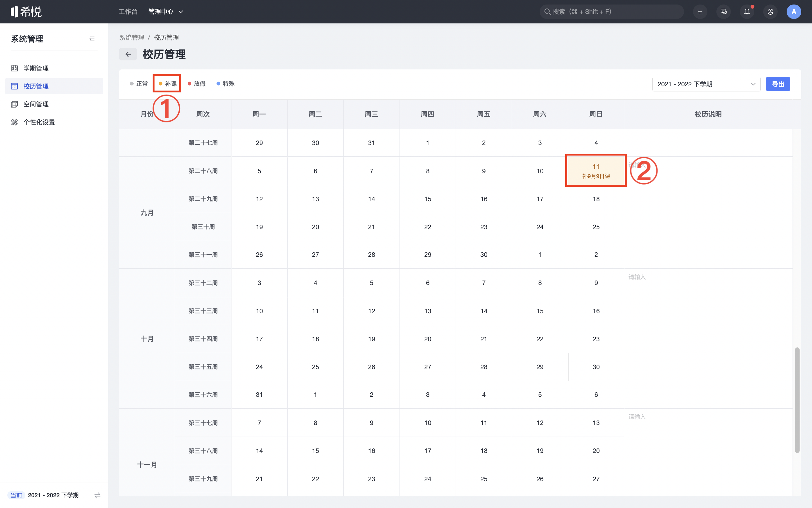The width and height of the screenshot is (812, 508).
Task: Click date 30 in 第三十一周
Action: 484,255
